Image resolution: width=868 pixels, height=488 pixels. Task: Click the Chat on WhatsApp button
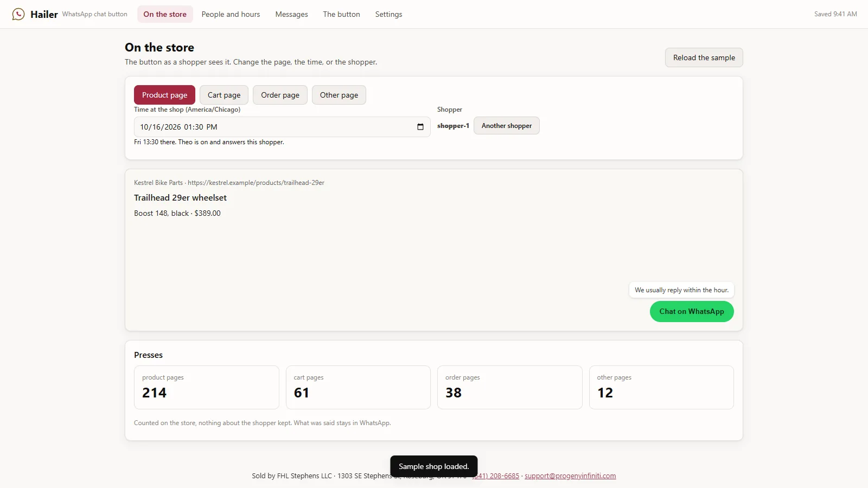692,311
